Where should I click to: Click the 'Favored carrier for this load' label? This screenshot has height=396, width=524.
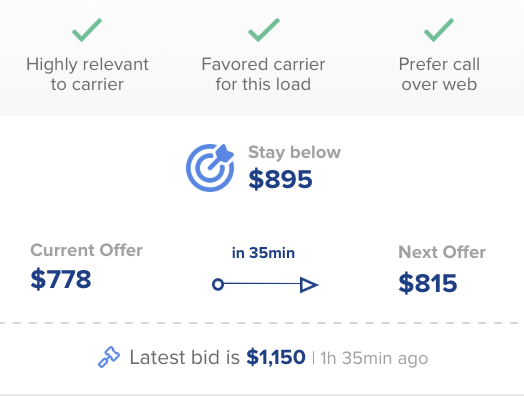click(x=263, y=74)
